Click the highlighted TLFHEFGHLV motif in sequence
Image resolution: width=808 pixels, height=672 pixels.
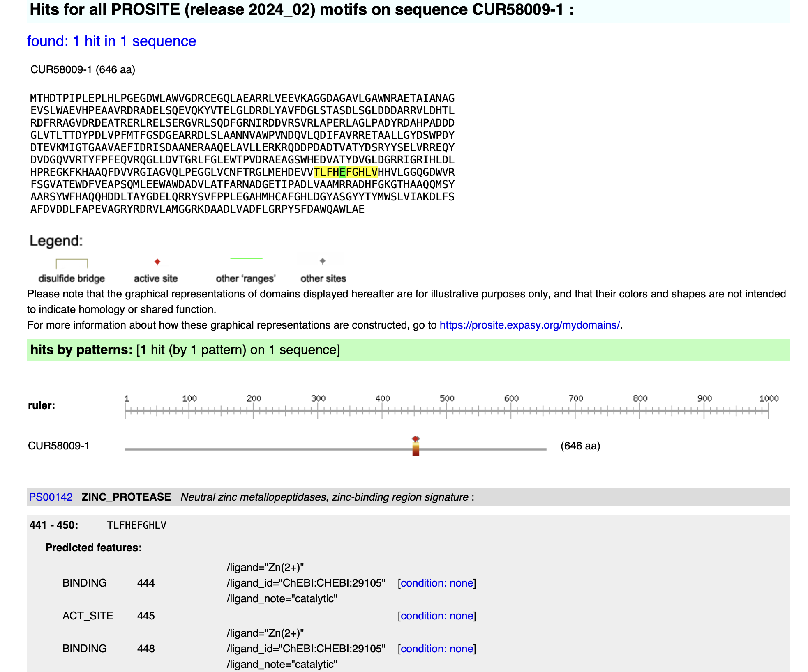click(x=346, y=172)
